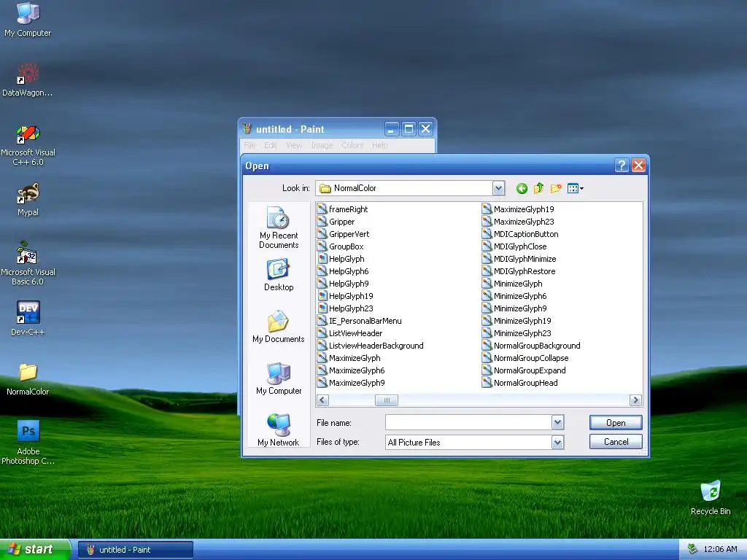Select the Mypal desktop shortcut
Viewport: 747px width, 560px height.
point(28,200)
